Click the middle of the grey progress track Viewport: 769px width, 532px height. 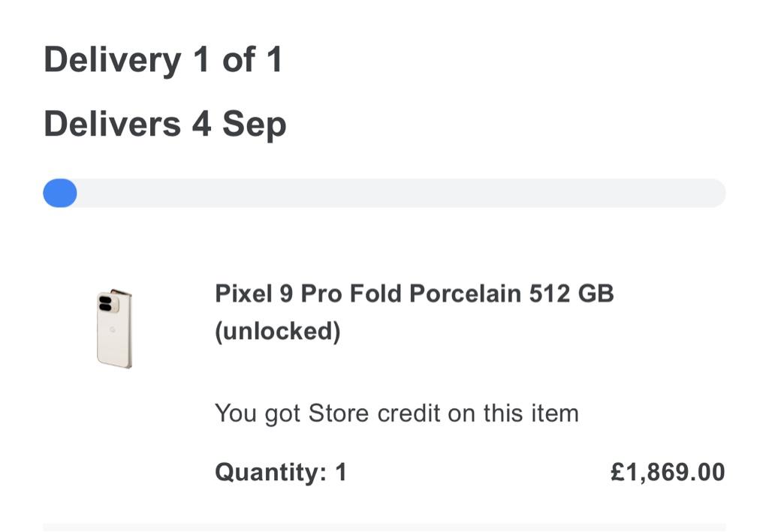click(x=384, y=193)
